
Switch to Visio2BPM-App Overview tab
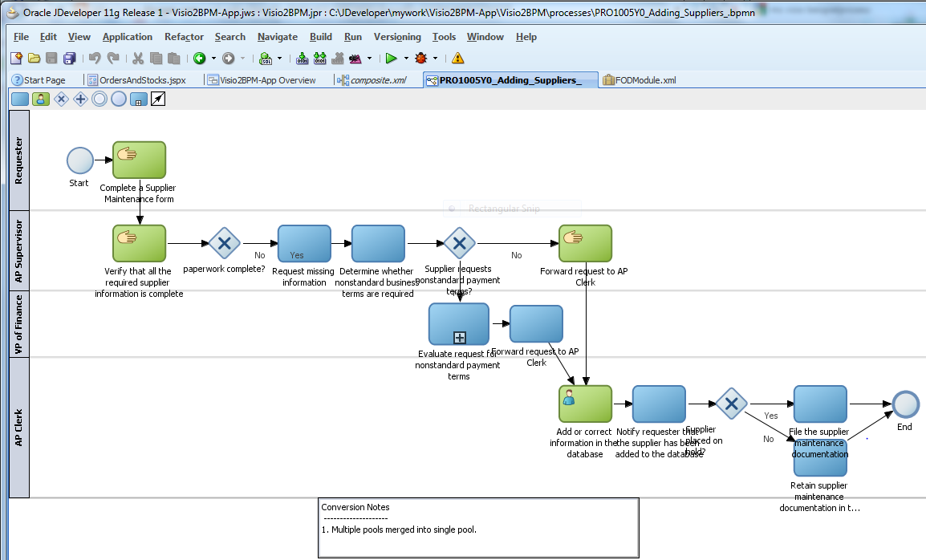click(x=262, y=79)
